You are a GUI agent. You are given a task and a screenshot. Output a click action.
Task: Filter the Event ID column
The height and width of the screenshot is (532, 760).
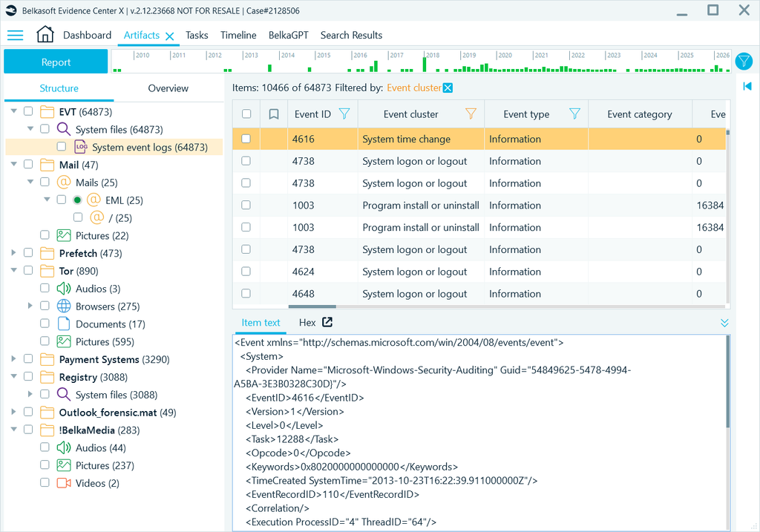tap(344, 114)
